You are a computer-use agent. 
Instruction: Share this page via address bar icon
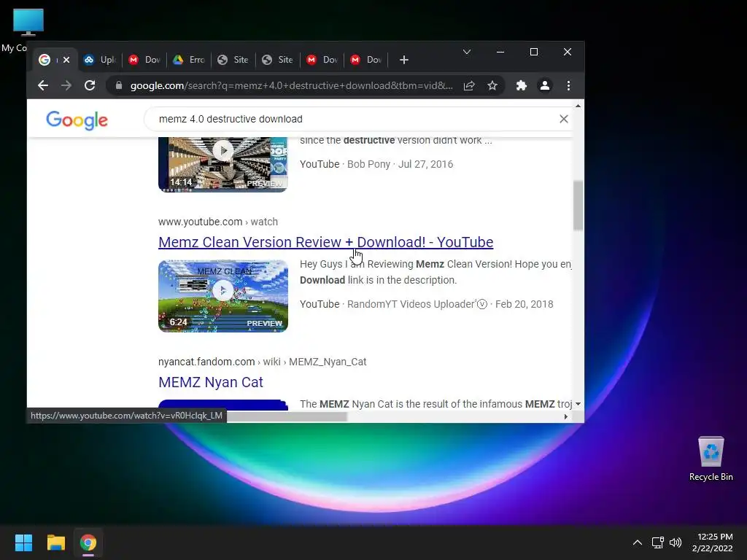469,85
